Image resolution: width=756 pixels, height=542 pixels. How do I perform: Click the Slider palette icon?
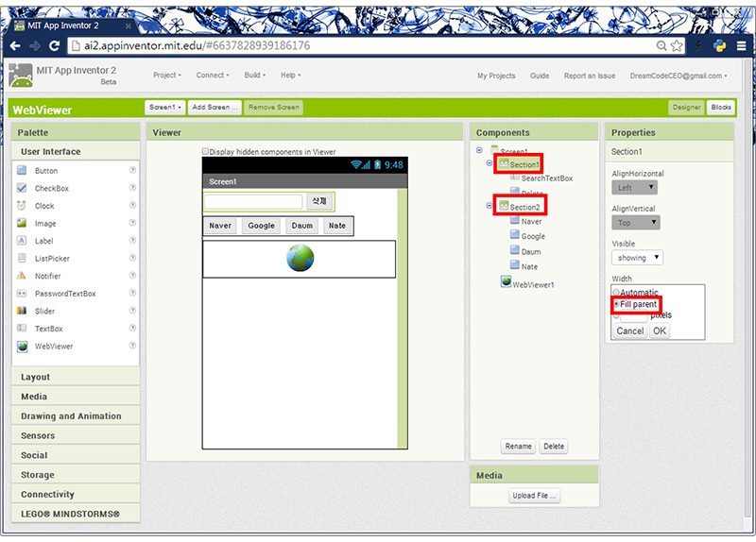[x=22, y=311]
